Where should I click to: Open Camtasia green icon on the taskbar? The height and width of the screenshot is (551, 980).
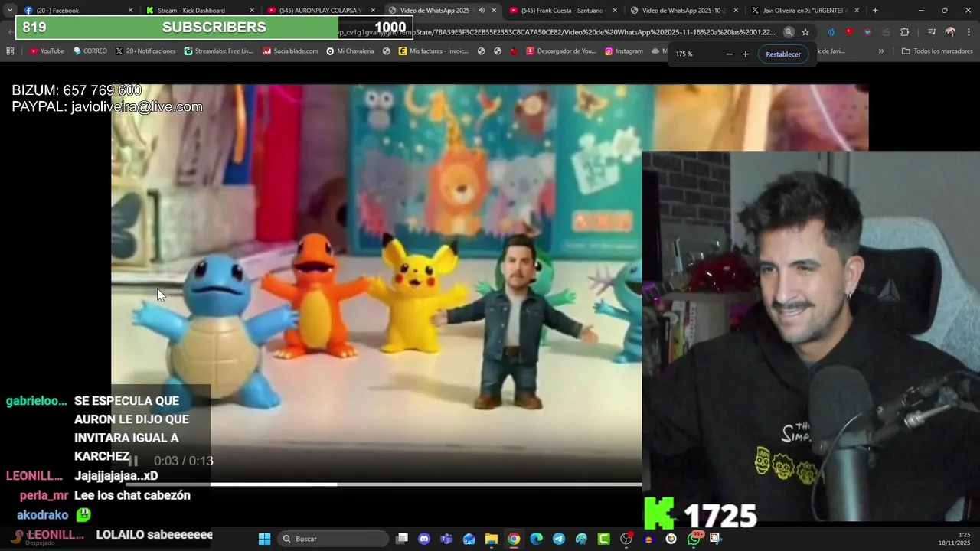tap(604, 539)
